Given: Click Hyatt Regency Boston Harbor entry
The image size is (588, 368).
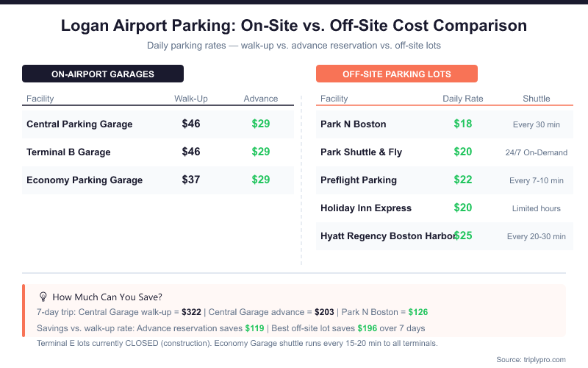Looking at the screenshot, I should [x=387, y=236].
